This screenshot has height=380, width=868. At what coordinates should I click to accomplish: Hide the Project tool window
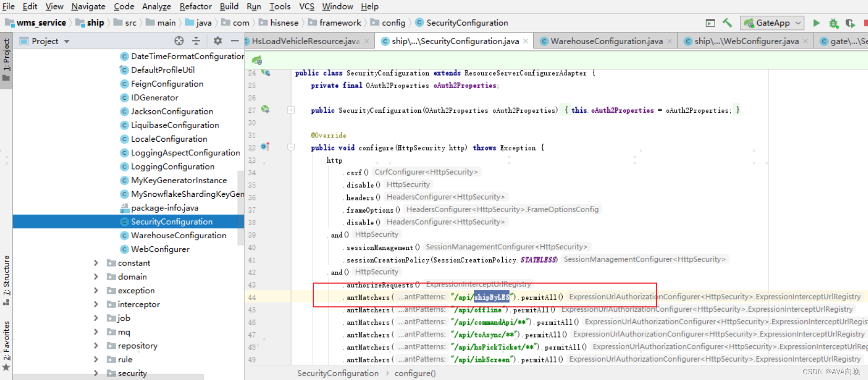[234, 41]
